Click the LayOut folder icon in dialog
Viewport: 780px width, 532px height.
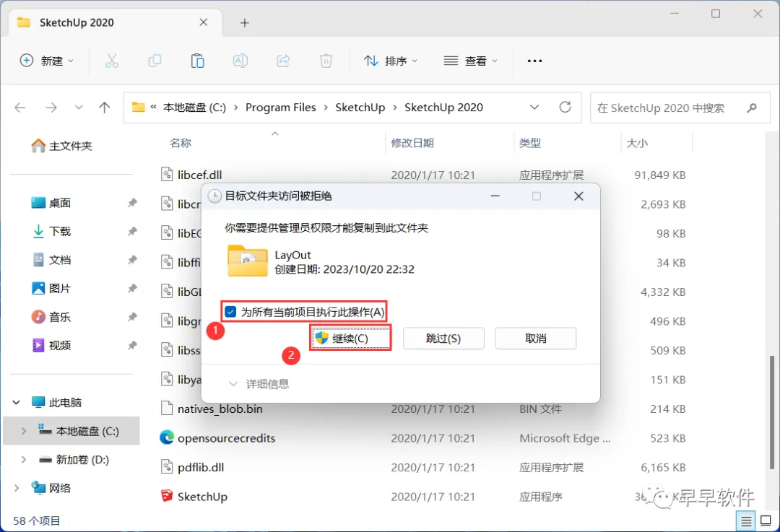click(247, 261)
